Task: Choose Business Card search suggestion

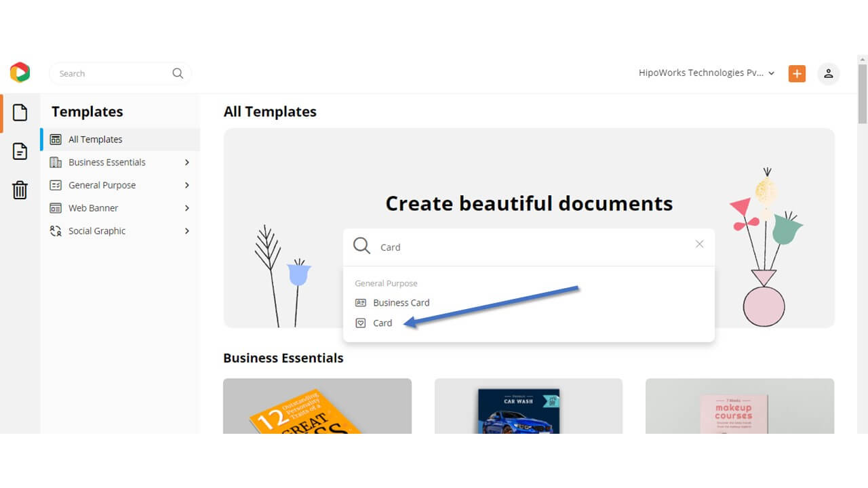Action: click(x=401, y=303)
